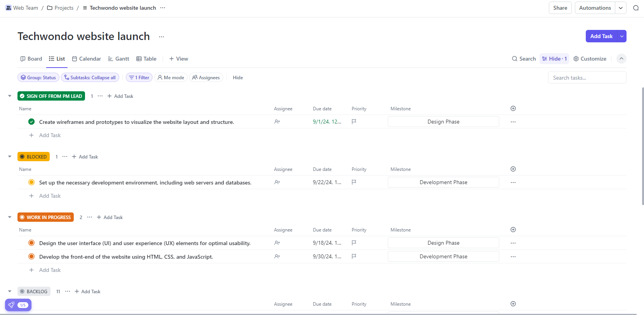Click the Automations button
This screenshot has height=315, width=644.
[x=595, y=8]
